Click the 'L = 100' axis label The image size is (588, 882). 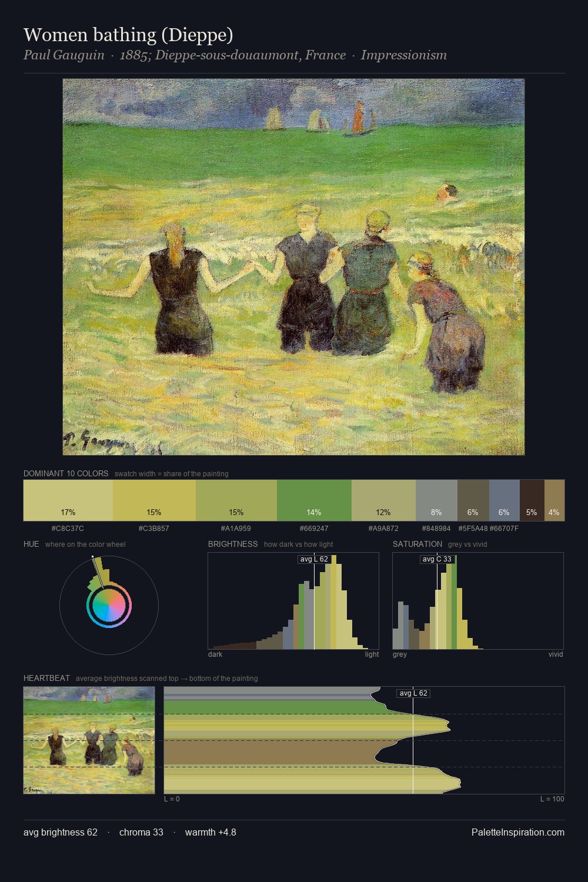[x=552, y=799]
